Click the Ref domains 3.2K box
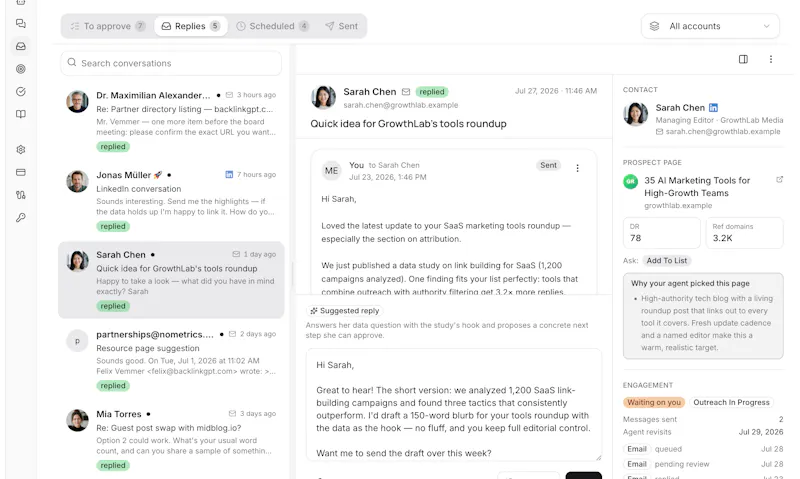This screenshot has width=800, height=479. click(x=744, y=233)
